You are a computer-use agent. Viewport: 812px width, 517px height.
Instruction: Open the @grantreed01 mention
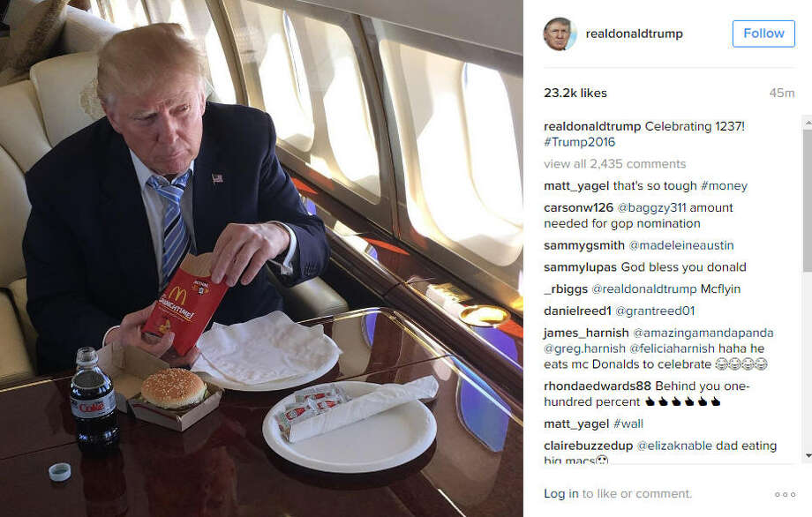[x=655, y=311]
